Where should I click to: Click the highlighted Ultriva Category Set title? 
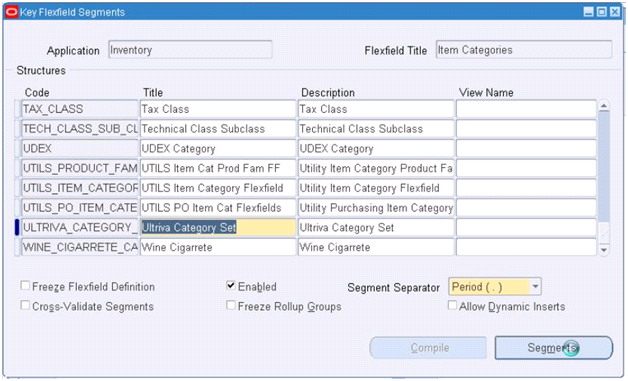click(217, 227)
